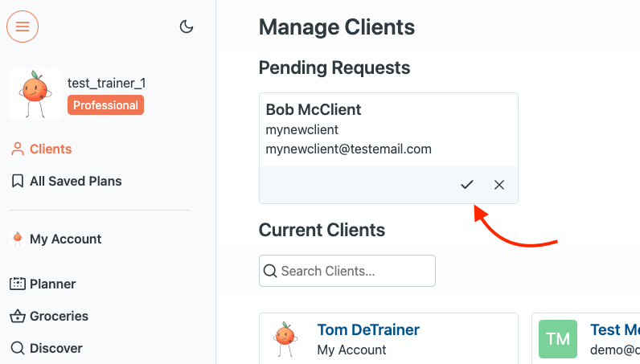Accept Bob McClient's request with the checkmark
The height and width of the screenshot is (364, 640).
467,185
